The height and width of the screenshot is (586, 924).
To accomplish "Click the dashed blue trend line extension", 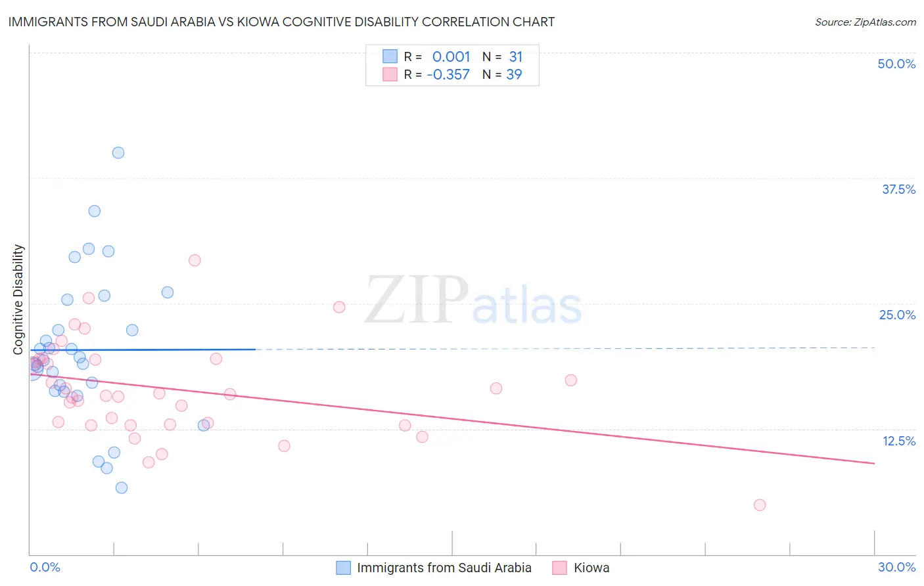I will click(x=565, y=348).
